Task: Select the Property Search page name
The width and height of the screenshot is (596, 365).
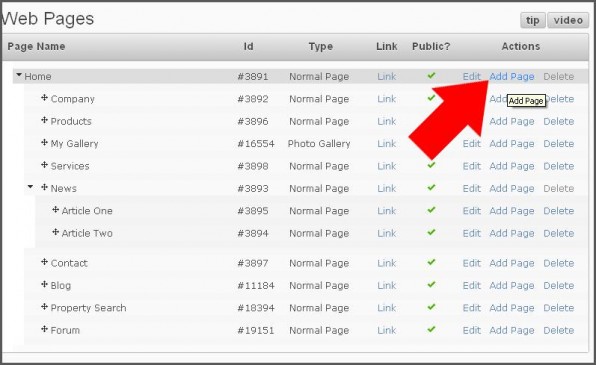Action: pyautogui.click(x=88, y=308)
